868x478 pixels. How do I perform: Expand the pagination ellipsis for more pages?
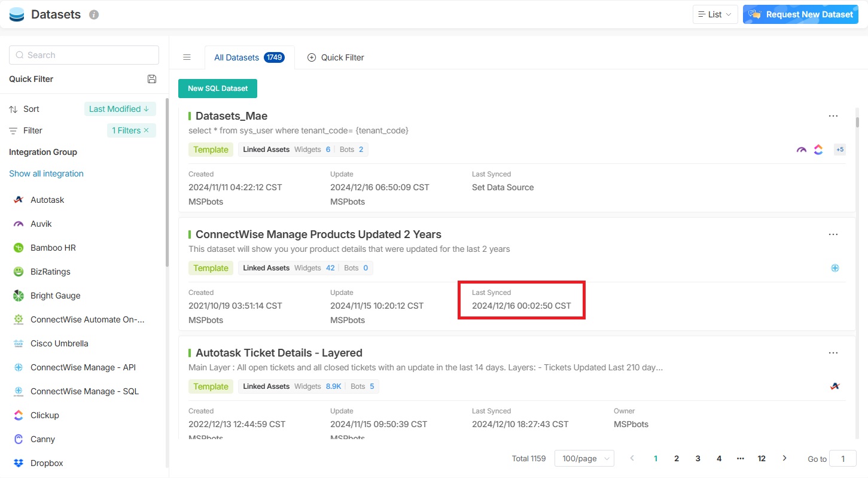click(740, 458)
